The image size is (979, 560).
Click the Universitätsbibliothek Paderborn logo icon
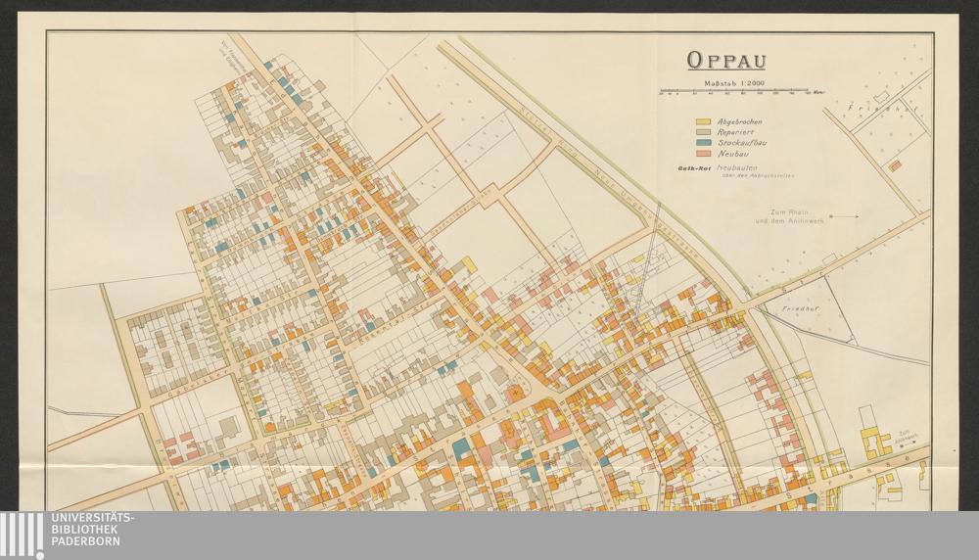pyautogui.click(x=22, y=535)
